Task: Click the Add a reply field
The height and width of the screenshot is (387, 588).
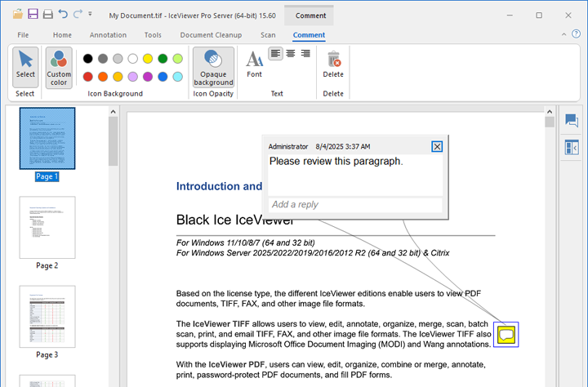Action: click(355, 204)
